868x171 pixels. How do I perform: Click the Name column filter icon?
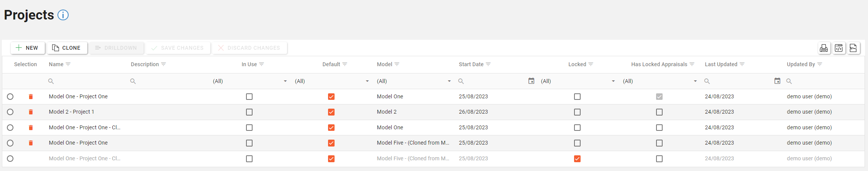[x=68, y=64]
